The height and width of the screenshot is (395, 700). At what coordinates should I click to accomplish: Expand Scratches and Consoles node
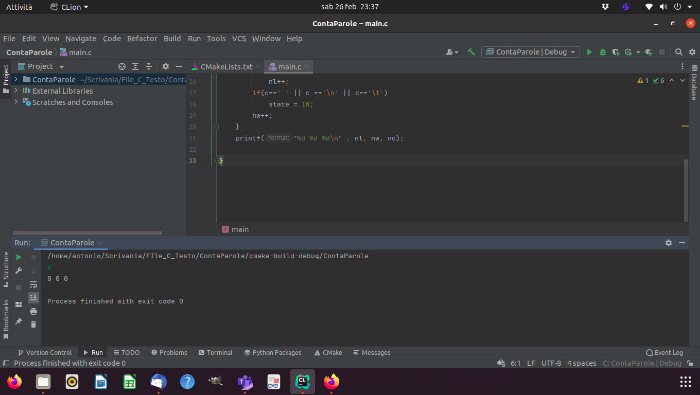pyautogui.click(x=16, y=102)
